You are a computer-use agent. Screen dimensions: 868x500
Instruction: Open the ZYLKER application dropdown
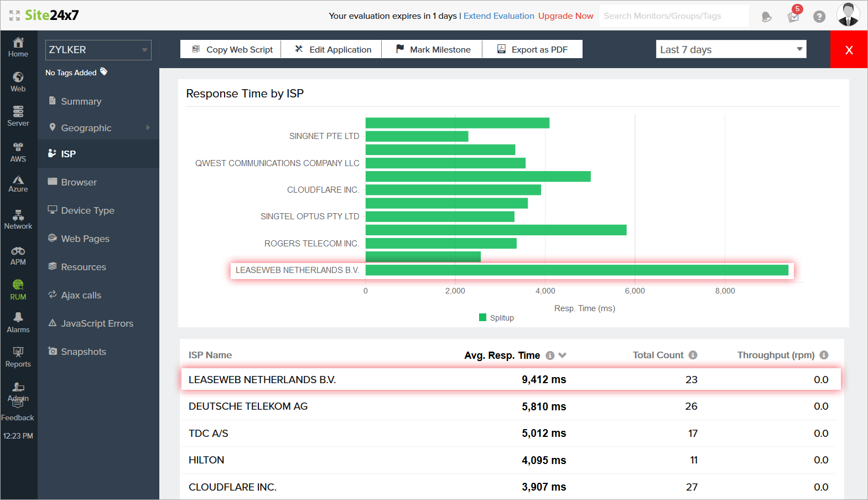coord(98,50)
